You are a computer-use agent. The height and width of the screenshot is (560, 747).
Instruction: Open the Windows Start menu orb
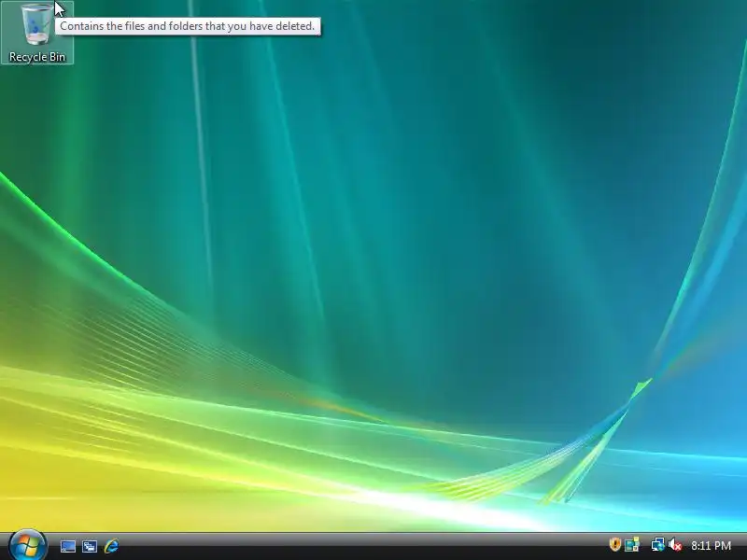click(x=27, y=545)
